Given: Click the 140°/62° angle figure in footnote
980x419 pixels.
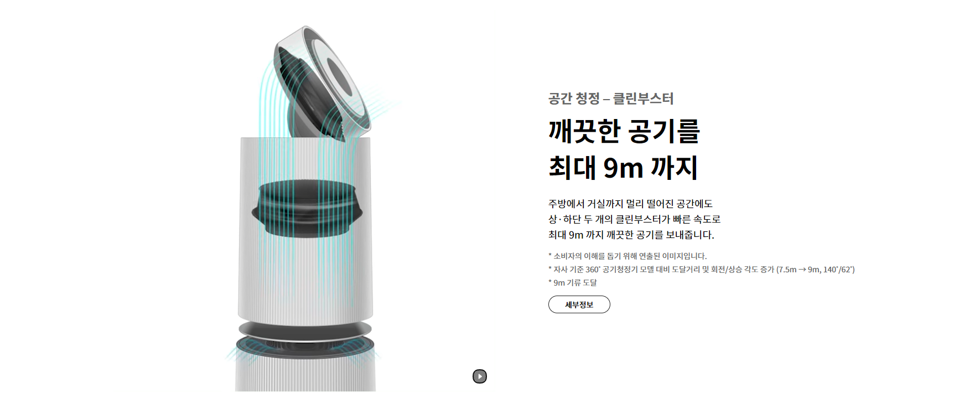Looking at the screenshot, I should 838,270.
